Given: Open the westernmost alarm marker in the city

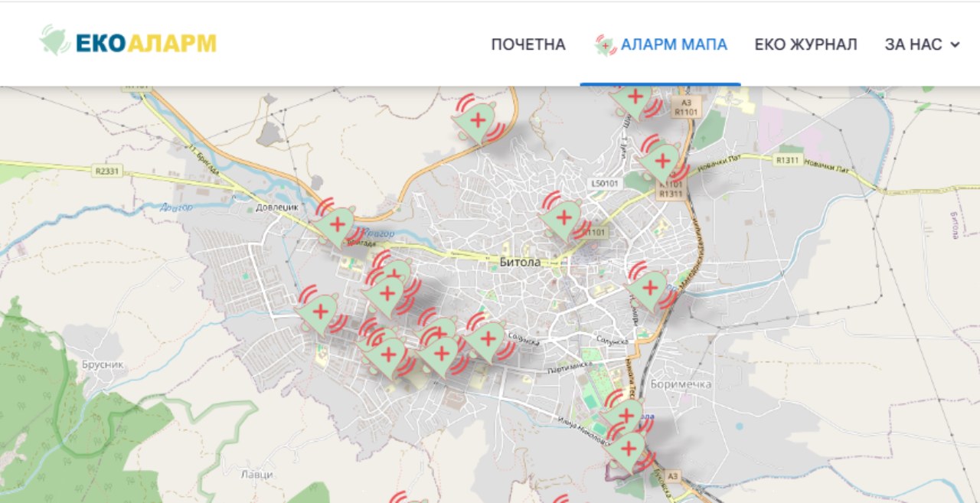Looking at the screenshot, I should pyautogui.click(x=321, y=312).
